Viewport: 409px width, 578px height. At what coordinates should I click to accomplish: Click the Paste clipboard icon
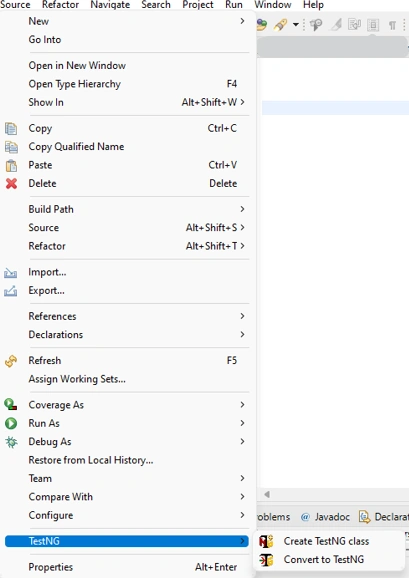[x=11, y=165]
